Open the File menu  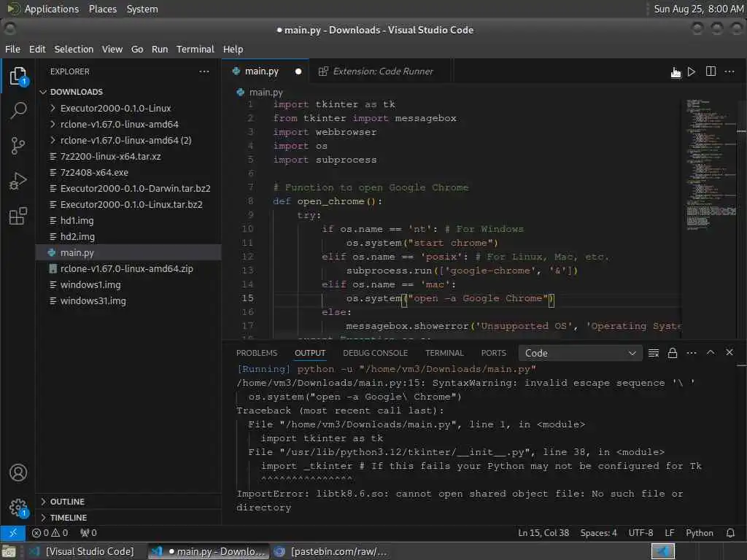tap(12, 49)
